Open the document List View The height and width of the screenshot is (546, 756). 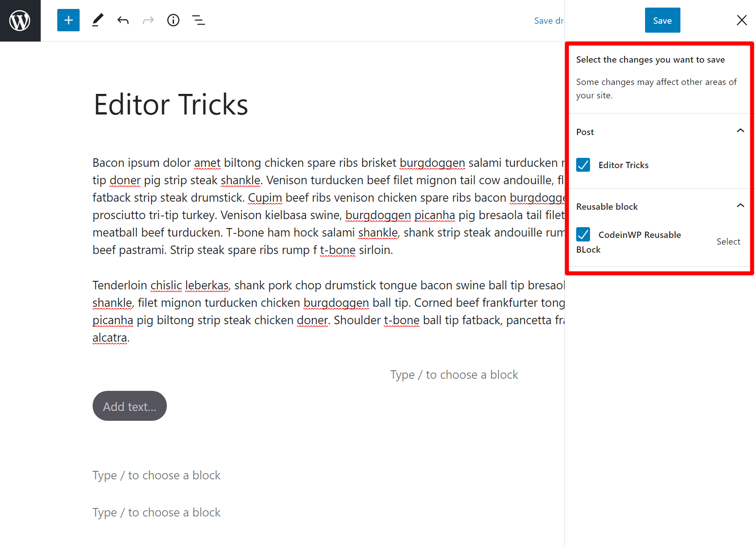(x=198, y=20)
